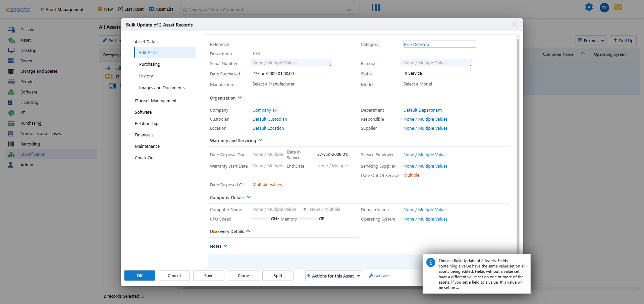
Task: Open the Actions for this Asset dropdown
Action: point(334,276)
